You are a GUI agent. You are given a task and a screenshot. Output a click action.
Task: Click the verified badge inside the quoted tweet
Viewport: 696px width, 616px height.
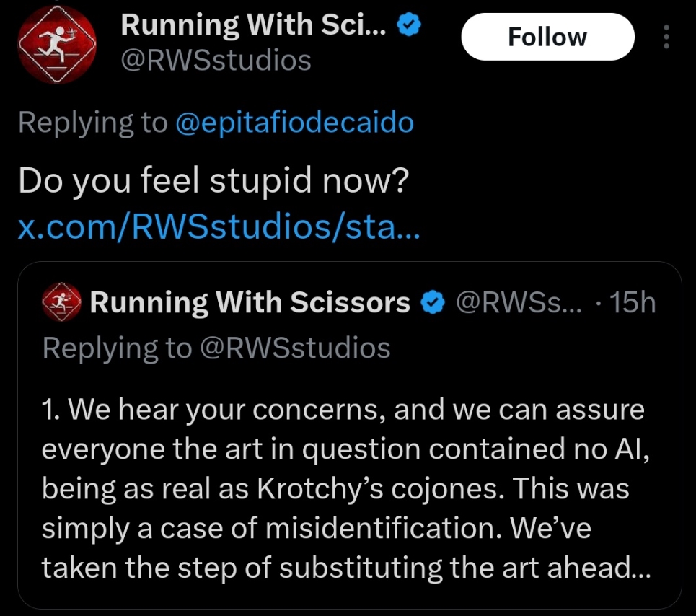[x=431, y=303]
